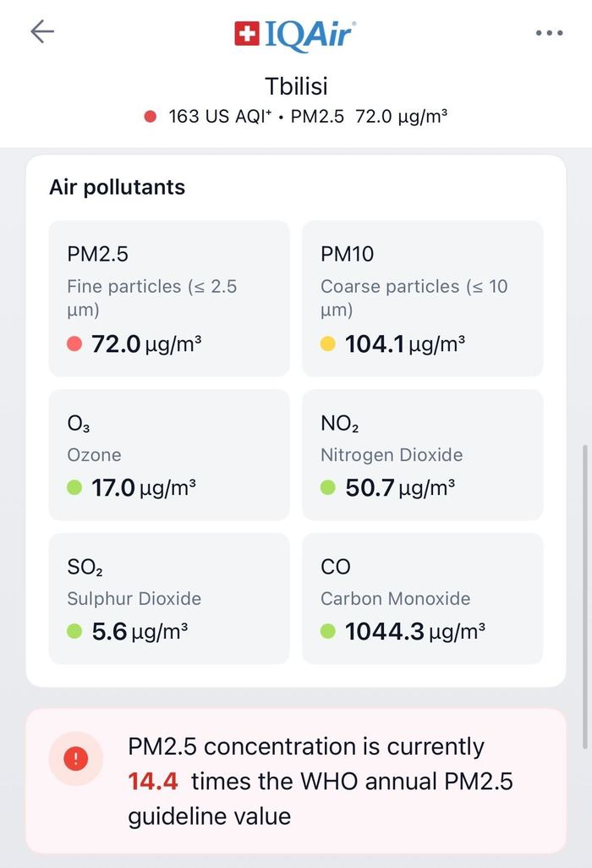The height and width of the screenshot is (868, 592).
Task: Tap the red PM2.5 status dot
Action: point(74,344)
